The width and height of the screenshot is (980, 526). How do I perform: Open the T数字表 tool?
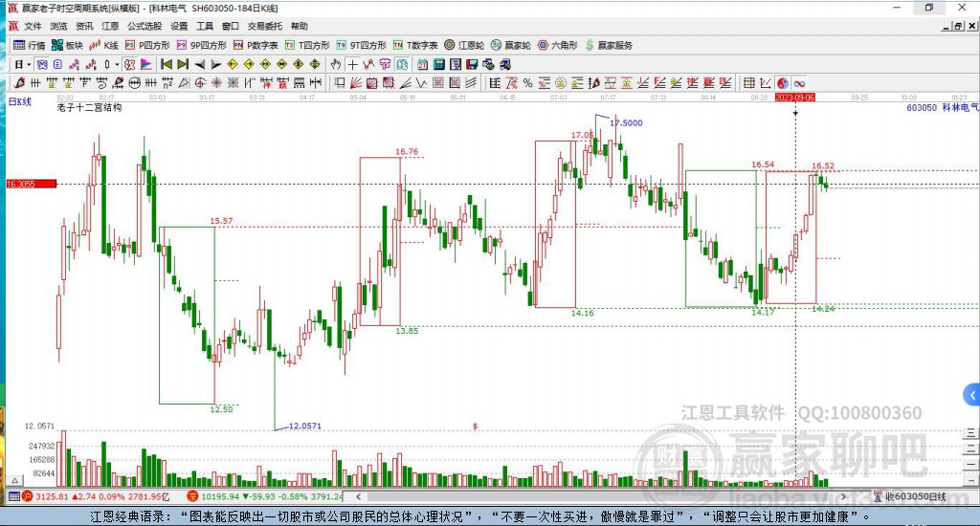click(415, 45)
